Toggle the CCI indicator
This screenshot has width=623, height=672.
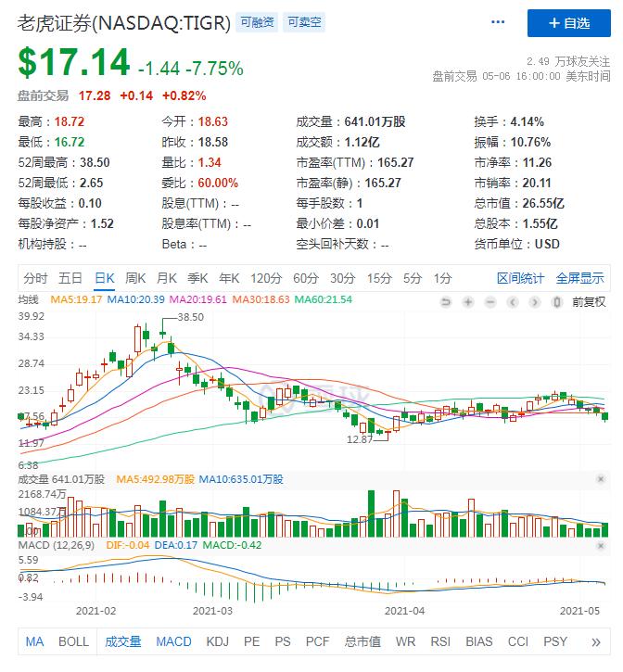click(518, 641)
